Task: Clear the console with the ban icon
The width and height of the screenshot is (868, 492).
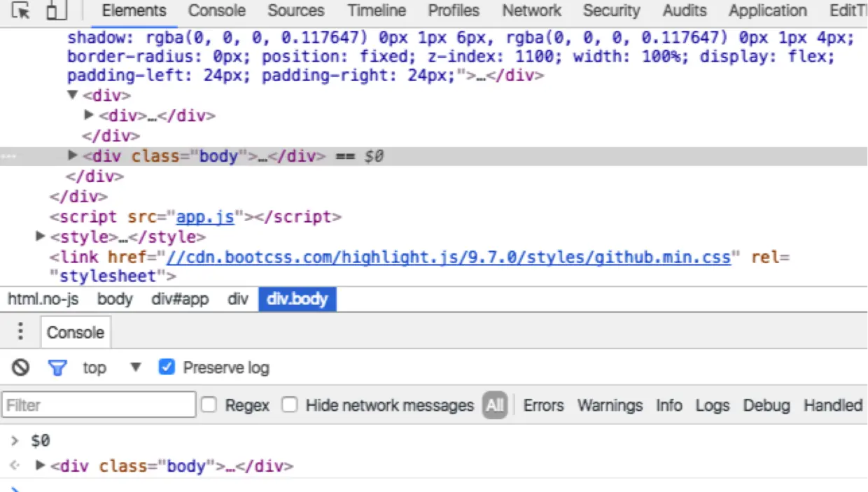Action: pos(21,367)
